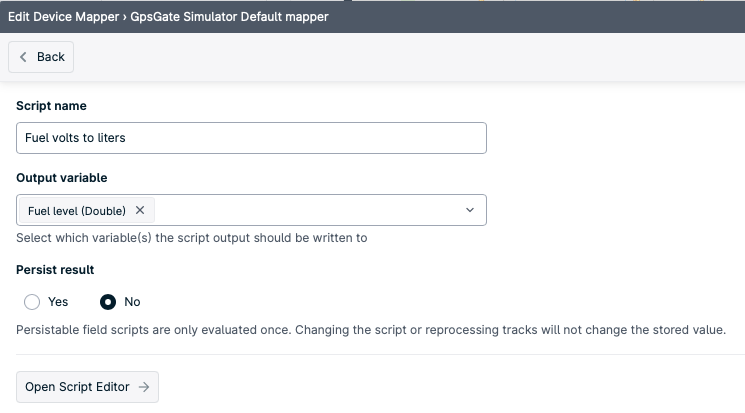The image size is (745, 413).
Task: Click the Fuel level (Double) chip label
Action: pyautogui.click(x=77, y=210)
